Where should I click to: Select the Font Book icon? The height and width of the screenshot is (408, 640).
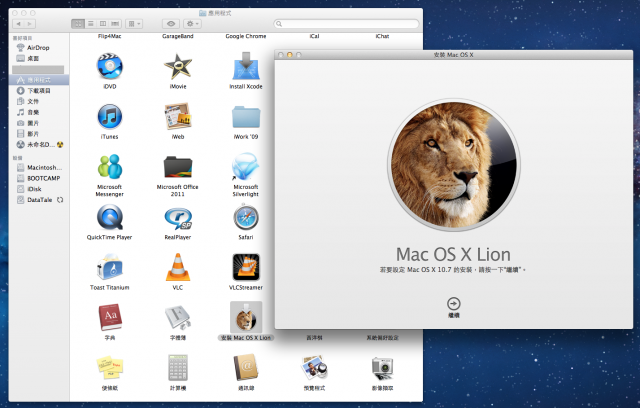pos(178,318)
